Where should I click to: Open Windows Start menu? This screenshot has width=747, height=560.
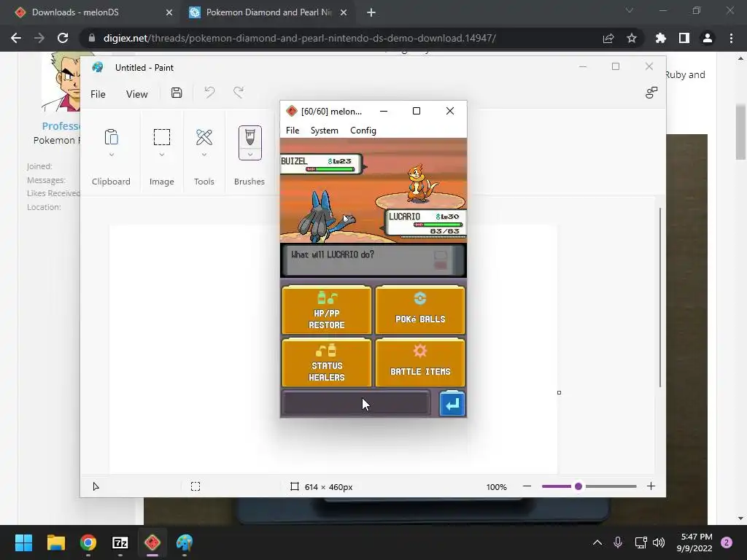pyautogui.click(x=23, y=542)
